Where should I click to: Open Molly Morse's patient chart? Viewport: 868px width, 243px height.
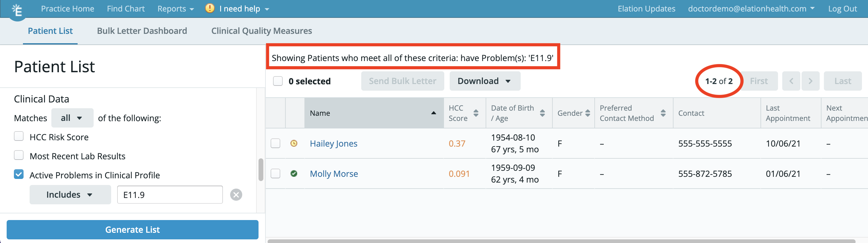pos(334,173)
